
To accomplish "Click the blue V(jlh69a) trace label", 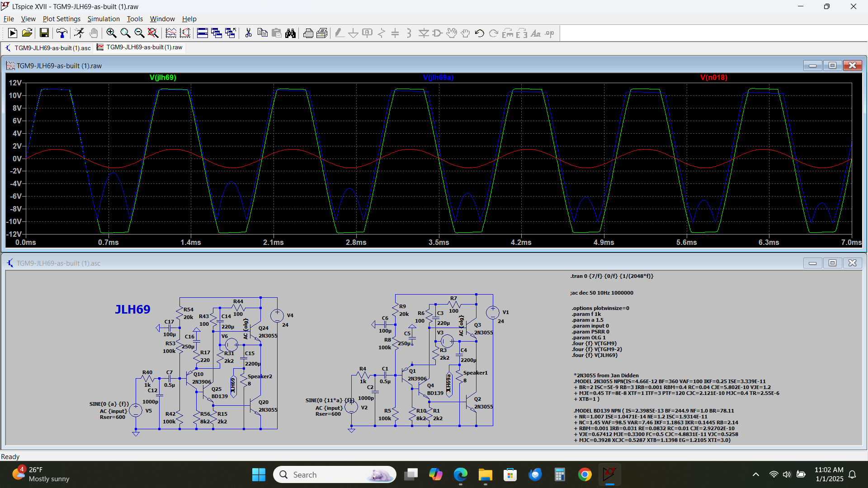I will click(x=438, y=77).
